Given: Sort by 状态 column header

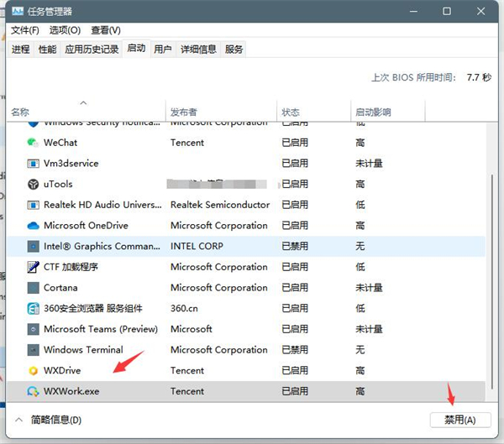Looking at the screenshot, I should click(291, 112).
